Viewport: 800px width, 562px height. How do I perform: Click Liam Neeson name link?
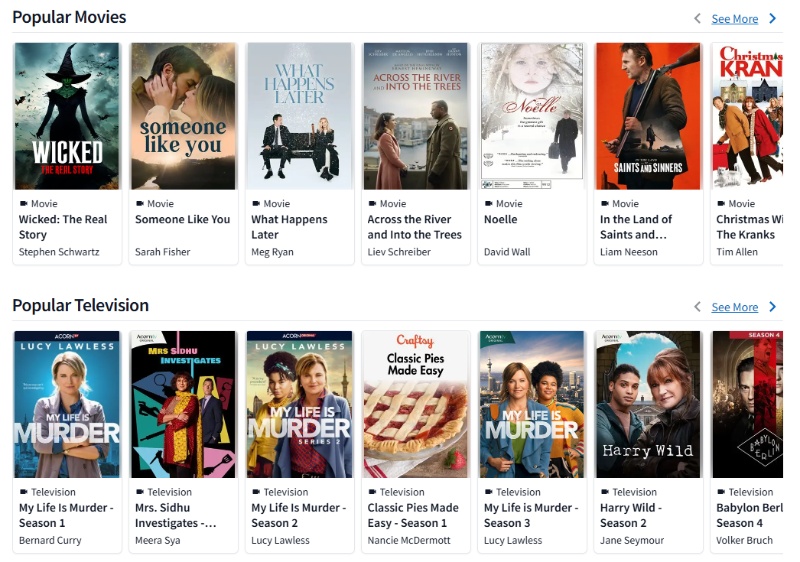pos(629,252)
